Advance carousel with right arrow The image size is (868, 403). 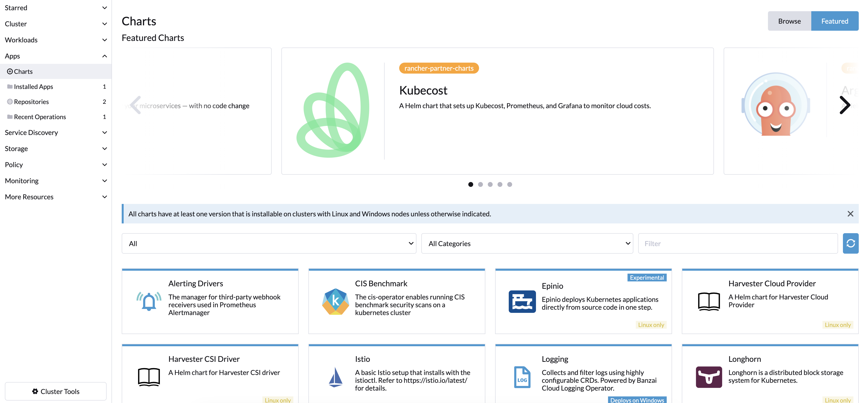(x=844, y=105)
